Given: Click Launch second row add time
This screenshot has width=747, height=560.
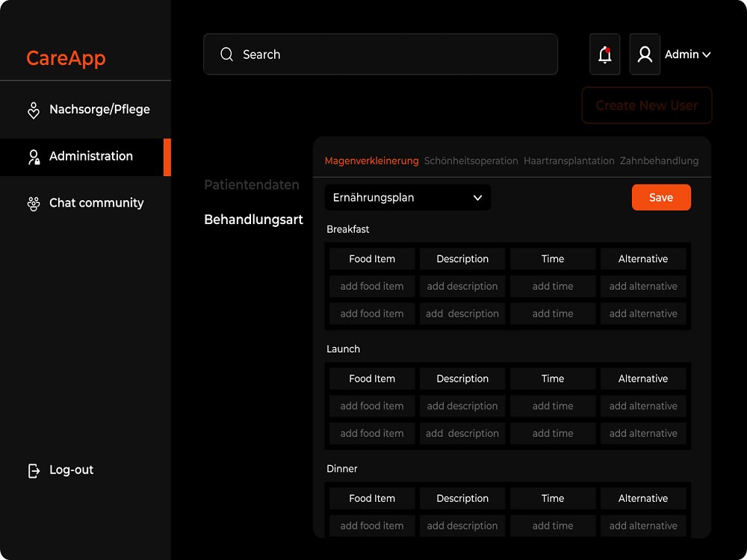Looking at the screenshot, I should (x=553, y=433).
